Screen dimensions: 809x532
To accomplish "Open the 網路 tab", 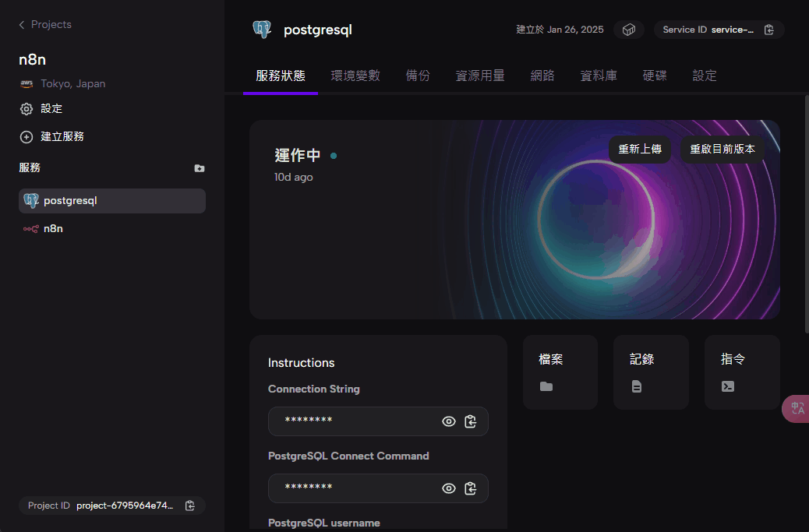I will click(542, 76).
